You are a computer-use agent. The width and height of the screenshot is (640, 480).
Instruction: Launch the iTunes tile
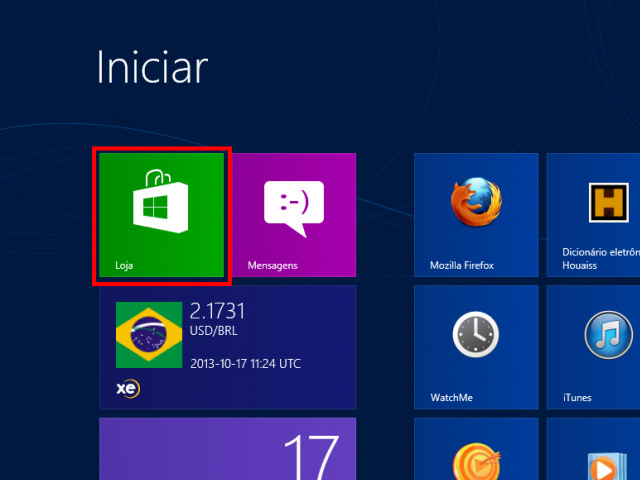pos(593,347)
